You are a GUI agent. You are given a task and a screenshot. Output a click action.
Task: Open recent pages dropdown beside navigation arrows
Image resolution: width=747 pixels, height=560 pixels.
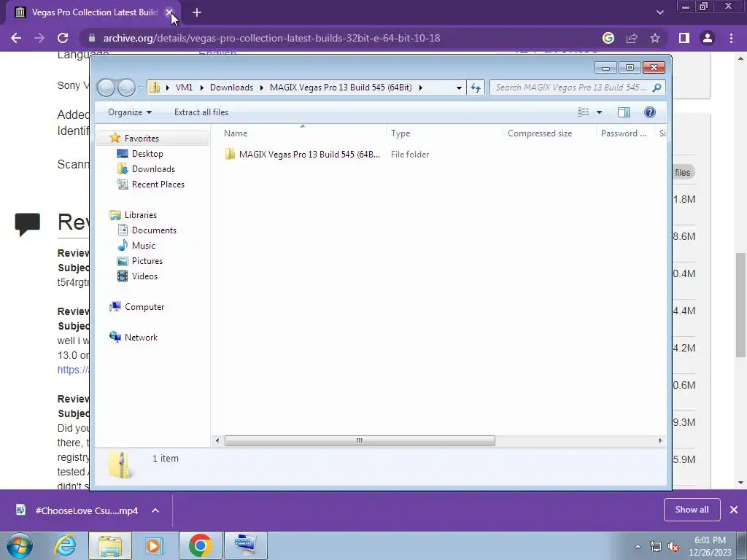point(141,88)
